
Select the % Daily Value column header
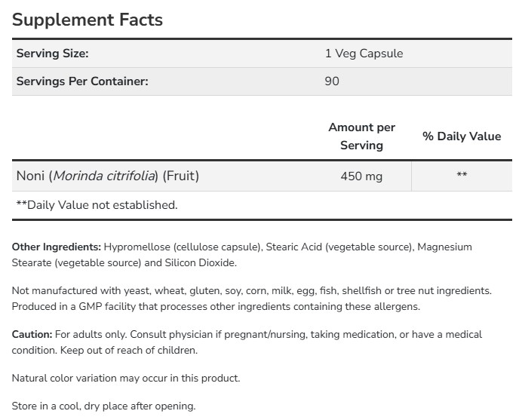[x=462, y=136]
